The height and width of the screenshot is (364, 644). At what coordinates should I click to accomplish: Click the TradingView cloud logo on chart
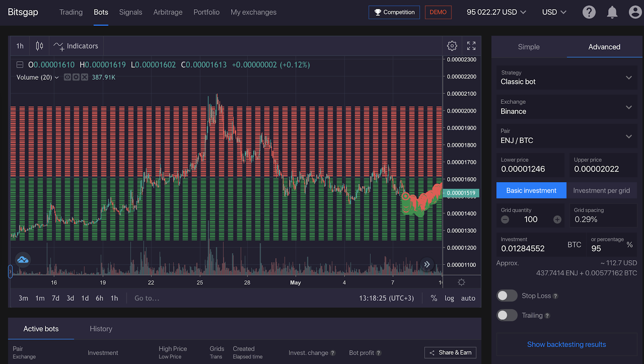click(23, 260)
